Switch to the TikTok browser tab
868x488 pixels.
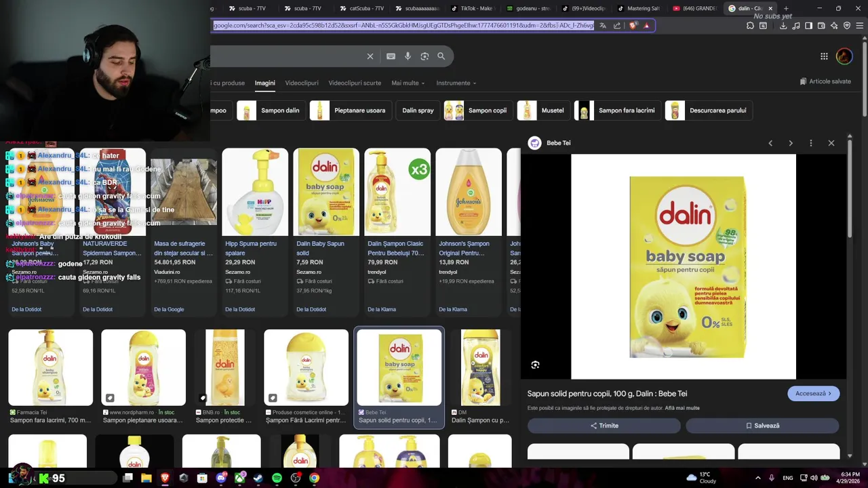point(473,8)
